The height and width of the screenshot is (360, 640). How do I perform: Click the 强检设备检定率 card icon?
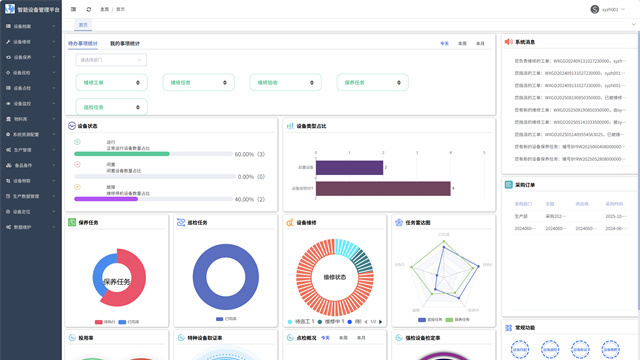(x=399, y=338)
